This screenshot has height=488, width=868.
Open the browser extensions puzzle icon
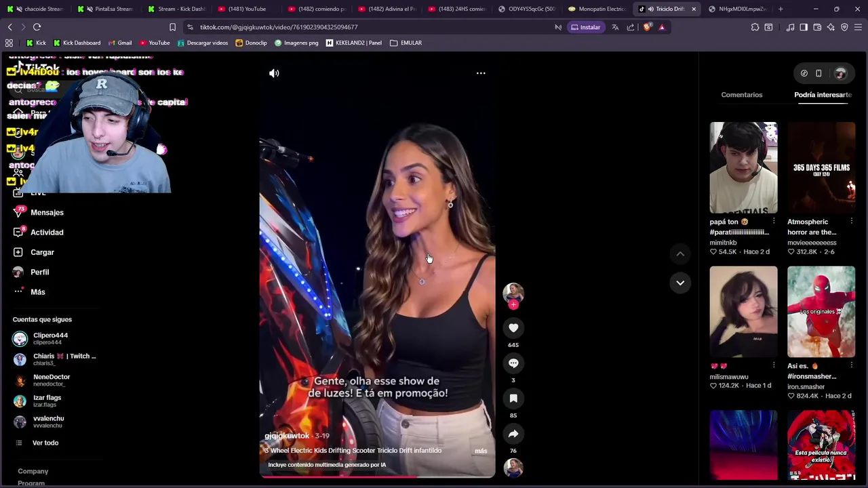755,27
